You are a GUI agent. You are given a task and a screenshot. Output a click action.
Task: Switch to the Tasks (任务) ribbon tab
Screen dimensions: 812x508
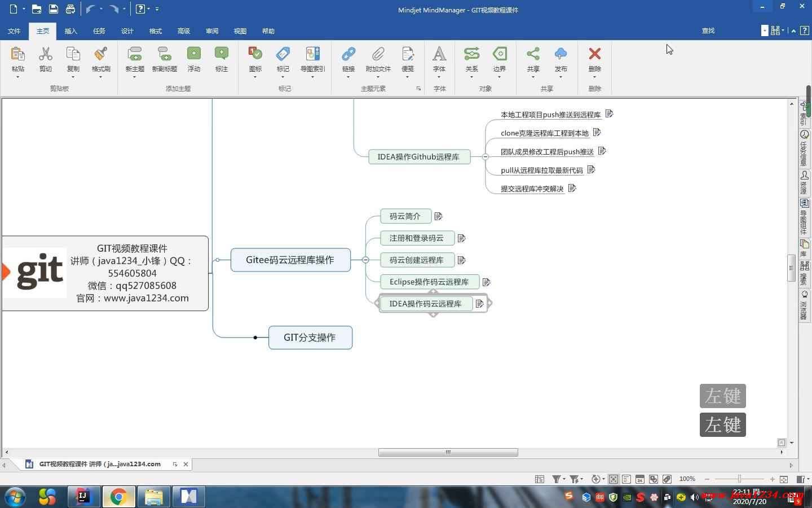(99, 31)
